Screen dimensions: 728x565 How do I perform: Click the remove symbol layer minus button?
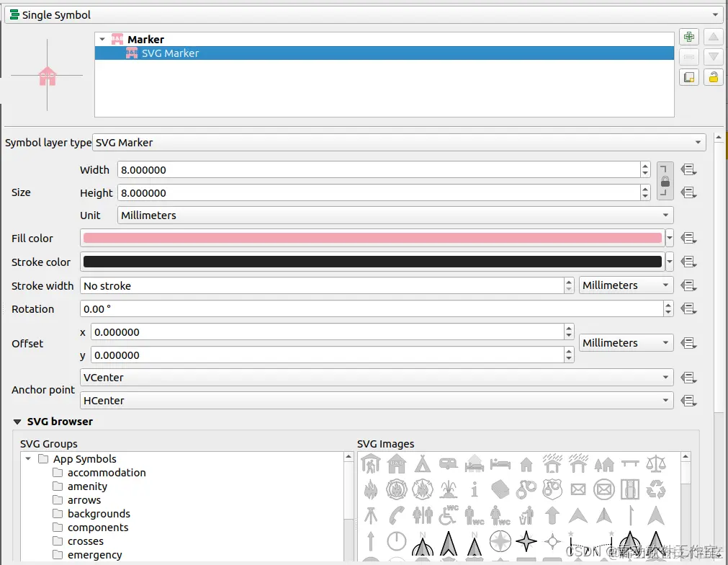[x=689, y=57]
